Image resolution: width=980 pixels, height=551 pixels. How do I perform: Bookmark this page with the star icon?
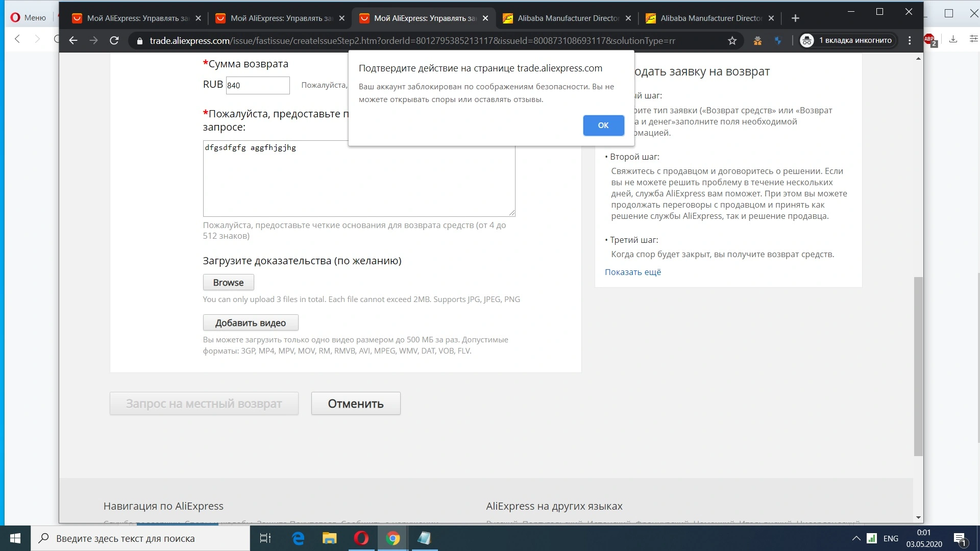point(732,41)
